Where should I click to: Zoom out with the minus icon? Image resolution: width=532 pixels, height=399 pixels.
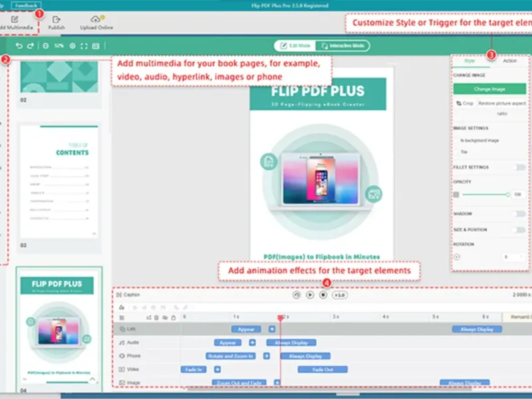point(45,45)
